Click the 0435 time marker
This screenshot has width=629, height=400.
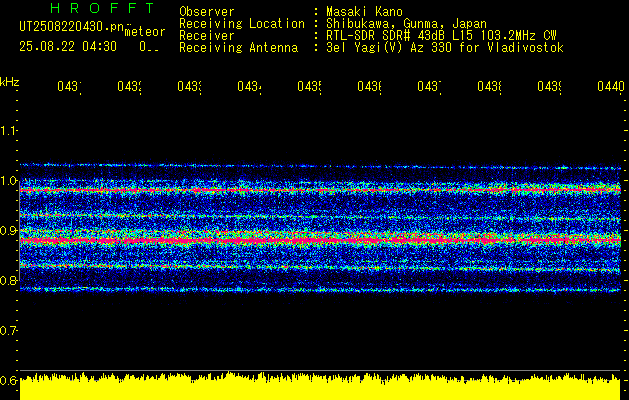[309, 86]
